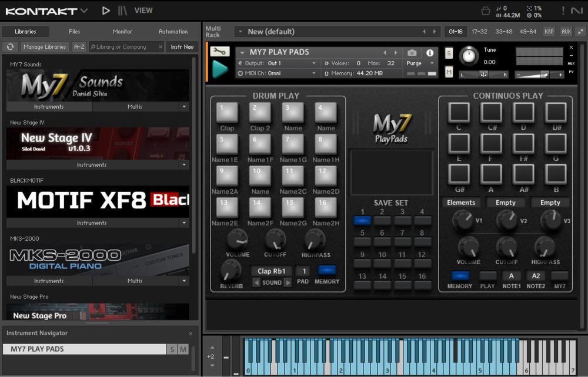This screenshot has width=588, height=377.
Task: Select save set slot 1
Action: (362, 221)
